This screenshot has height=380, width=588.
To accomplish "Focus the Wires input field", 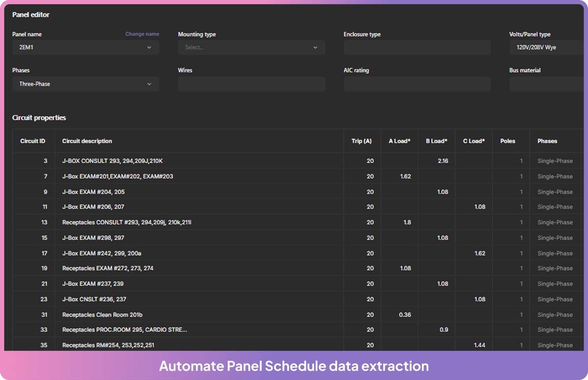I will [251, 84].
